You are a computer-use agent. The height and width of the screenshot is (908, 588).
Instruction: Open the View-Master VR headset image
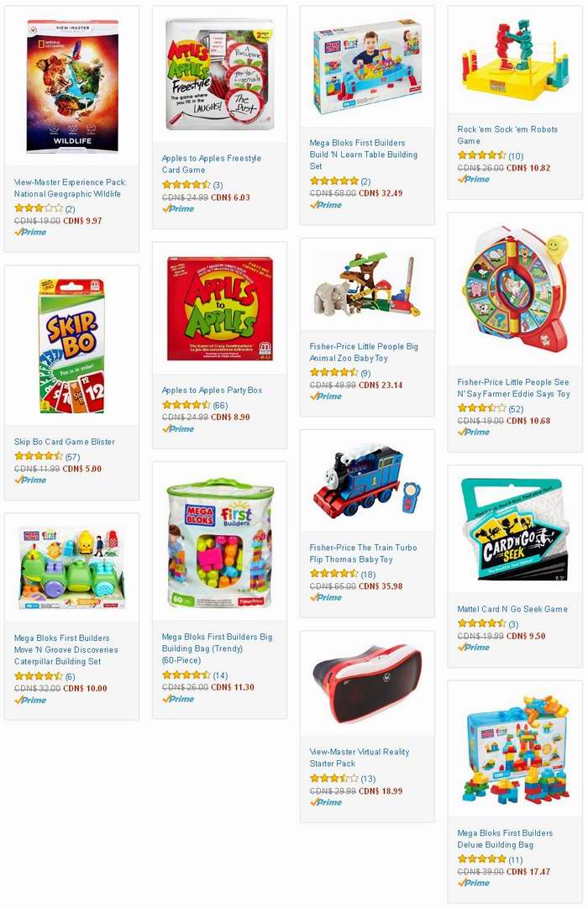367,684
